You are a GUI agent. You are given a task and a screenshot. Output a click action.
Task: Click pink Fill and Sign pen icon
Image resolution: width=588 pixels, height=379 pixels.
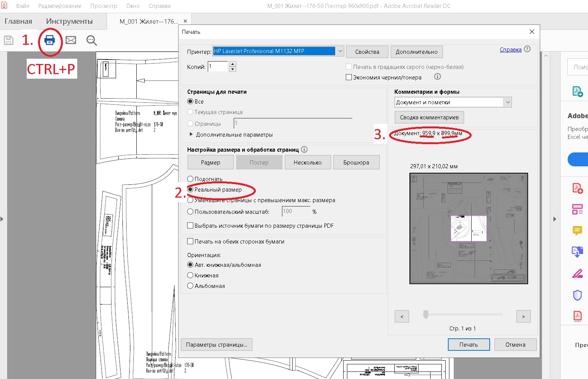[577, 273]
